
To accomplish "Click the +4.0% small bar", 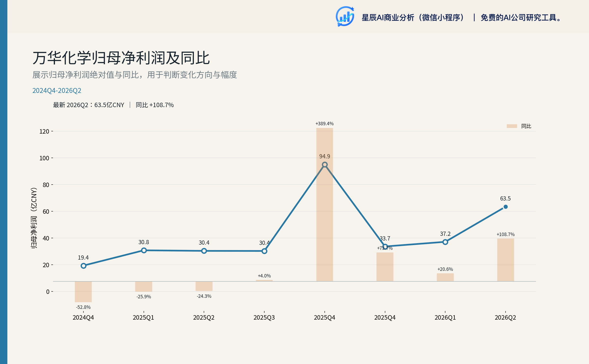I will (264, 280).
